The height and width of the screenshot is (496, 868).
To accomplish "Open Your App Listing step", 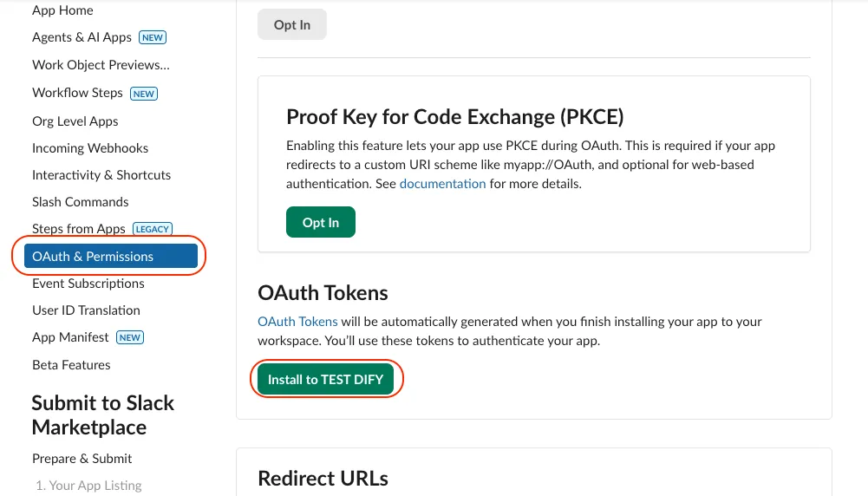I will [x=88, y=486].
